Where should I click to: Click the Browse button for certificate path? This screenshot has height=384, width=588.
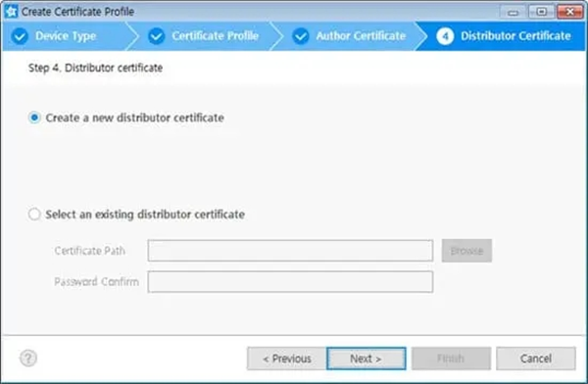coord(466,251)
